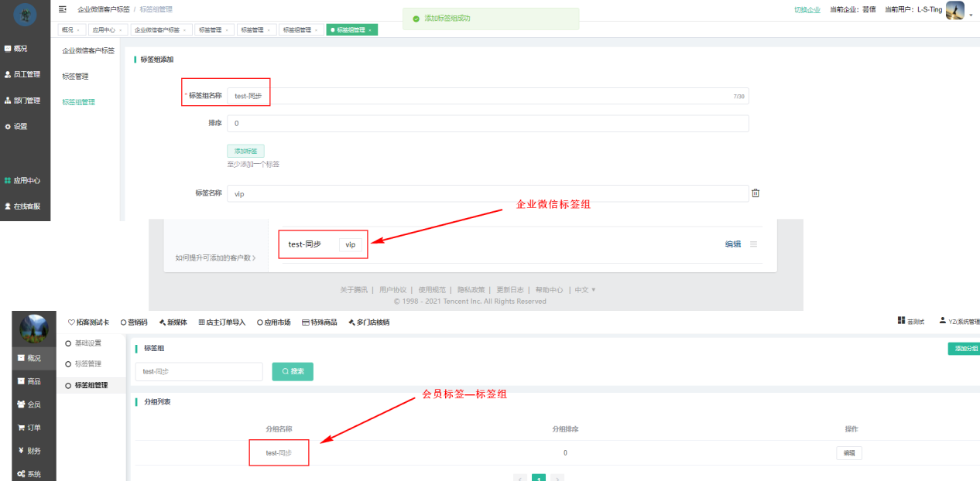The height and width of the screenshot is (481, 980).
Task: Click the 用户协议 footer link
Action: point(392,290)
